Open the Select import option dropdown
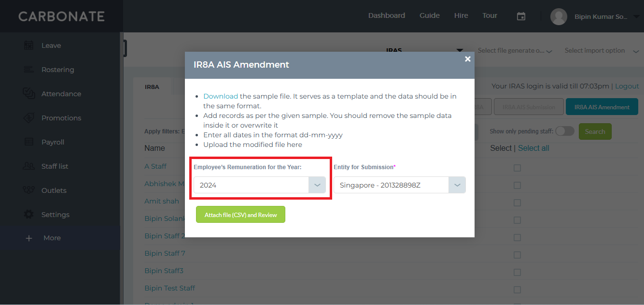This screenshot has height=305, width=644. coord(602,50)
